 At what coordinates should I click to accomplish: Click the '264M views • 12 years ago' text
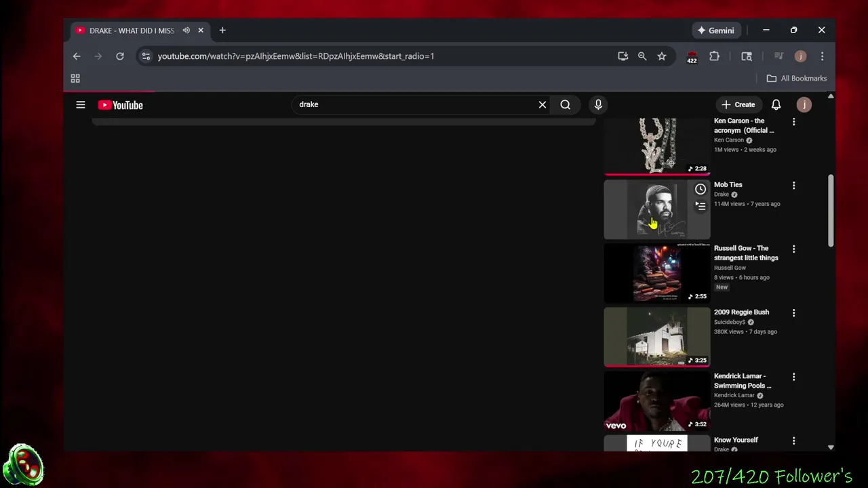click(x=749, y=405)
